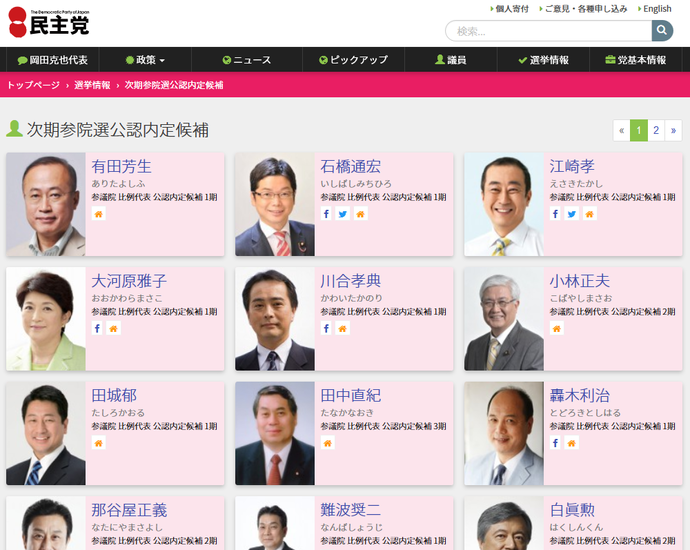Viewport: 690px width, 550px height.
Task: Click 小林正夫's portrait photo
Action: [x=504, y=319]
